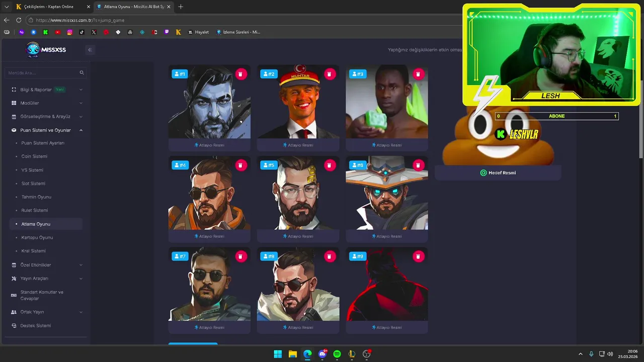The width and height of the screenshot is (644, 362).
Task: Delete jumper image #9
Action: 418,256
